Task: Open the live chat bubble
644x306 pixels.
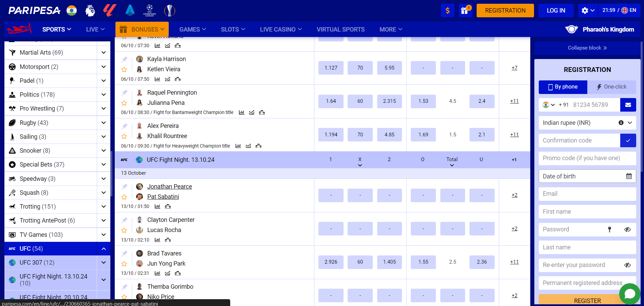Action: tap(629, 293)
